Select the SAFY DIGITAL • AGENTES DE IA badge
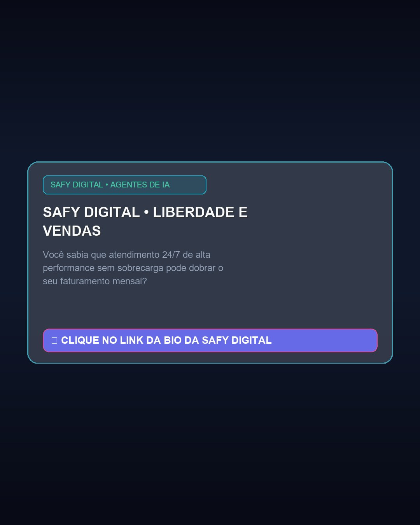This screenshot has height=525, width=420. (x=124, y=185)
